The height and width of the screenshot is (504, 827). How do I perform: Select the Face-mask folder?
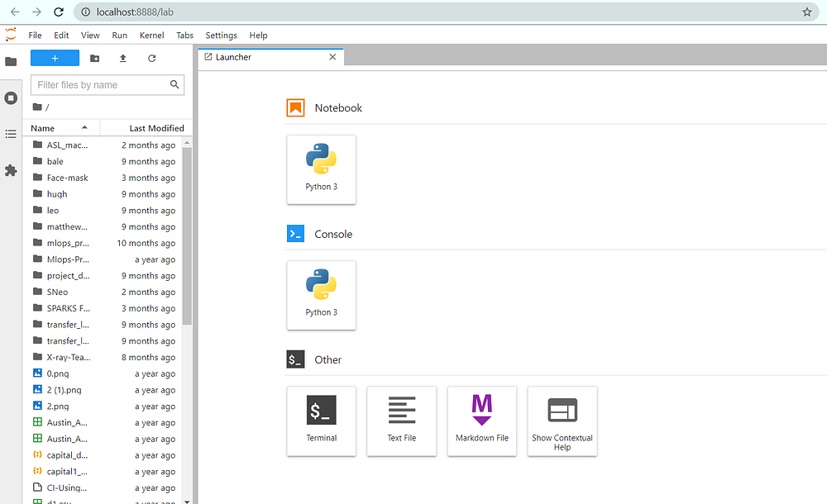pyautogui.click(x=104, y=178)
